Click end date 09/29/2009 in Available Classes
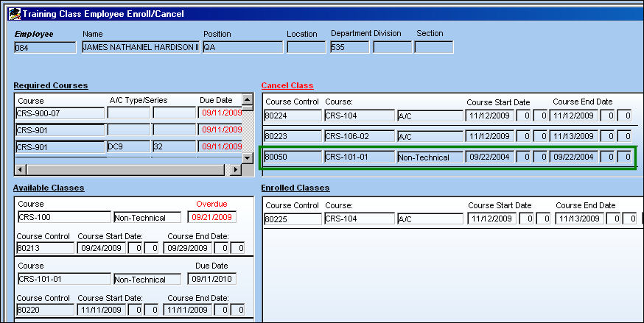644x323 pixels. (188, 248)
